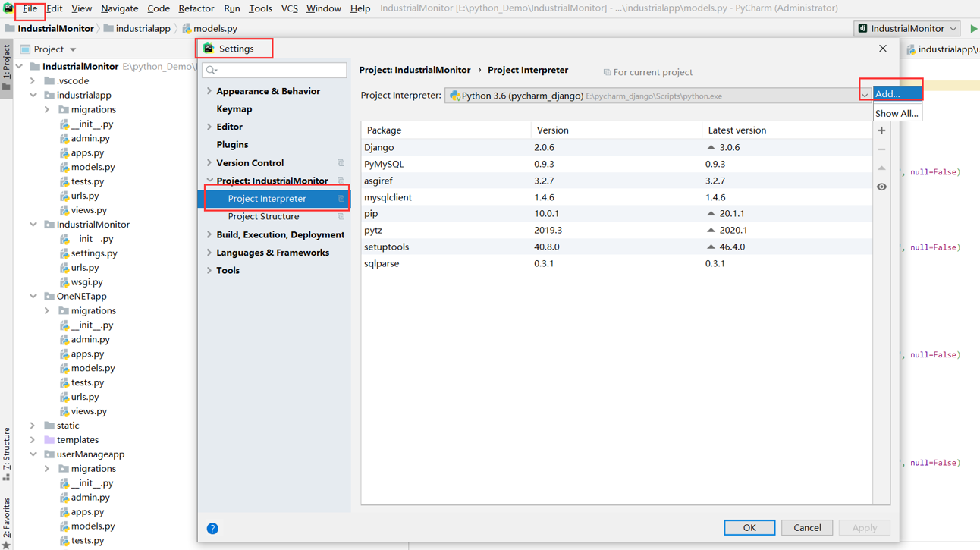This screenshot has height=550, width=980.
Task: Click the Latest version column header
Action: click(787, 130)
